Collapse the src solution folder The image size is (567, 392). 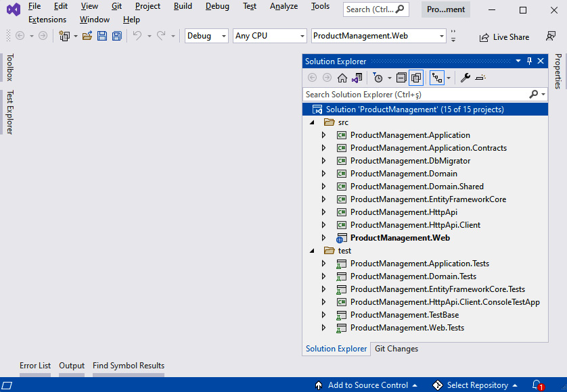point(312,122)
